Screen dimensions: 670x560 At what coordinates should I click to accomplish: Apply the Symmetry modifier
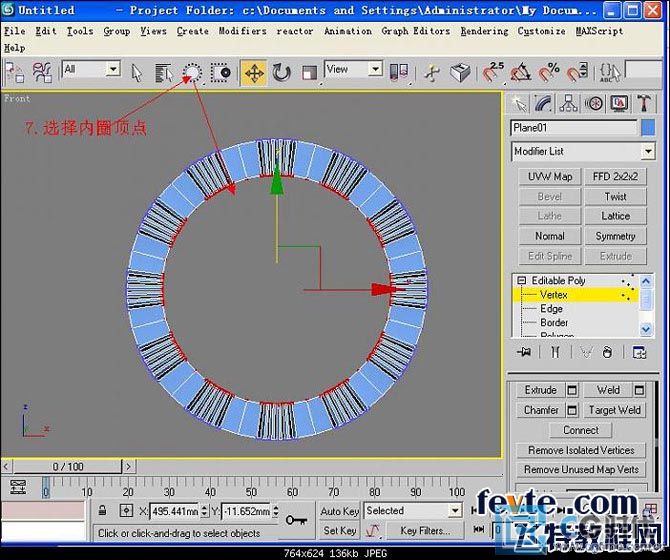point(615,236)
